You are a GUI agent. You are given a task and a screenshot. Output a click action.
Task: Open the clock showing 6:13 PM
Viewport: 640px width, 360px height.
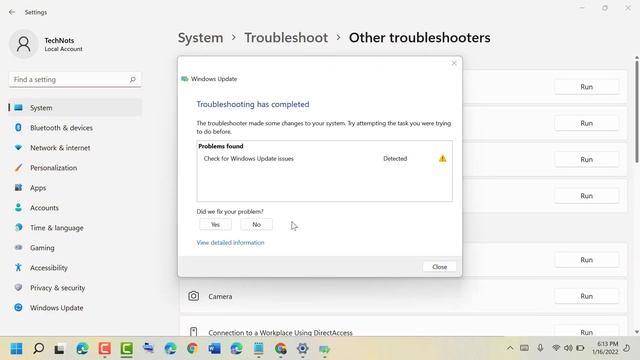click(x=605, y=348)
